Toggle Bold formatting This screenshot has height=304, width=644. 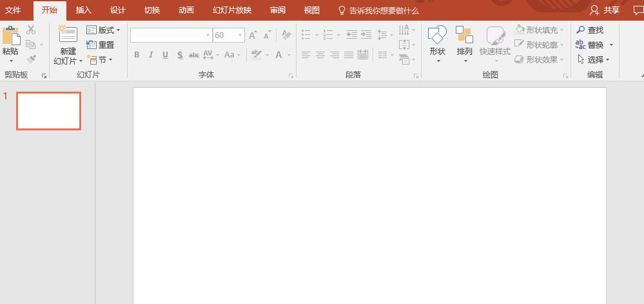137,55
